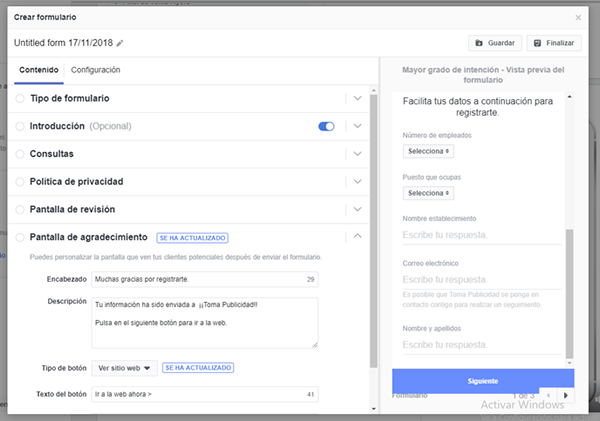Expand the Tipo de formulario section
Screen dimensions: 600x421
pyautogui.click(x=358, y=99)
